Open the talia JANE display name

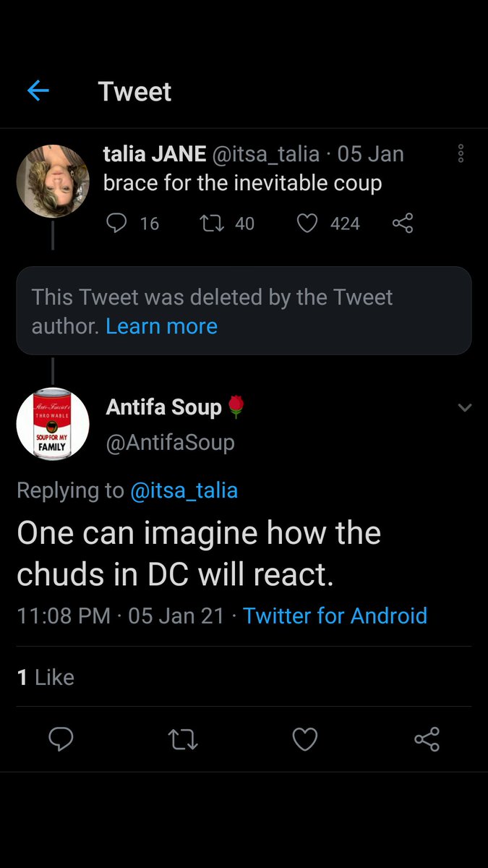click(x=154, y=154)
